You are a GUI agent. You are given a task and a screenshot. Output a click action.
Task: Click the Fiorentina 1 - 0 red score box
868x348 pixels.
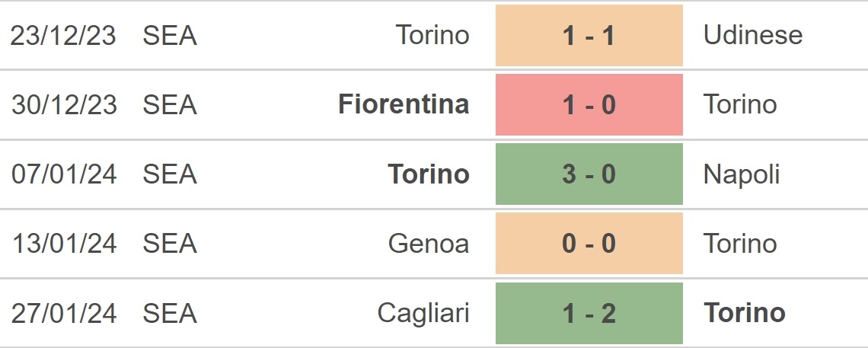(589, 104)
